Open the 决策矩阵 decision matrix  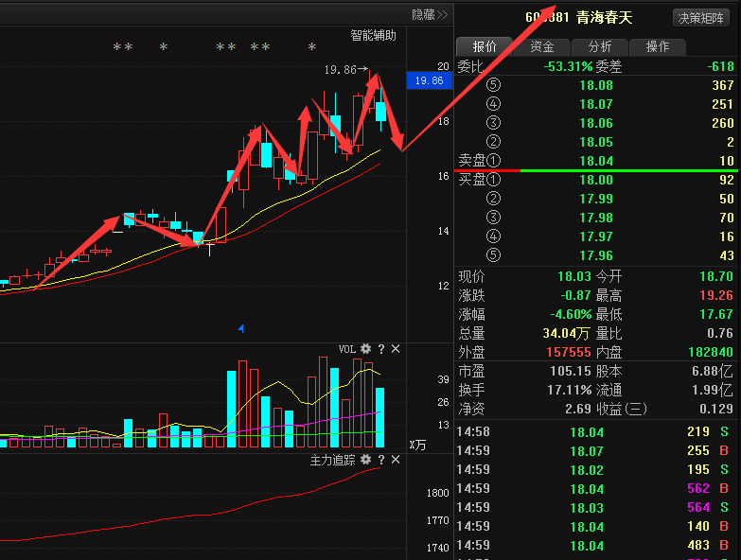click(x=703, y=18)
